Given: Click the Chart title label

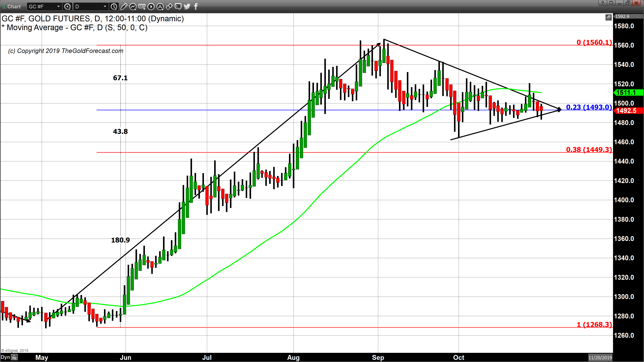Looking at the screenshot, I should (14, 7).
